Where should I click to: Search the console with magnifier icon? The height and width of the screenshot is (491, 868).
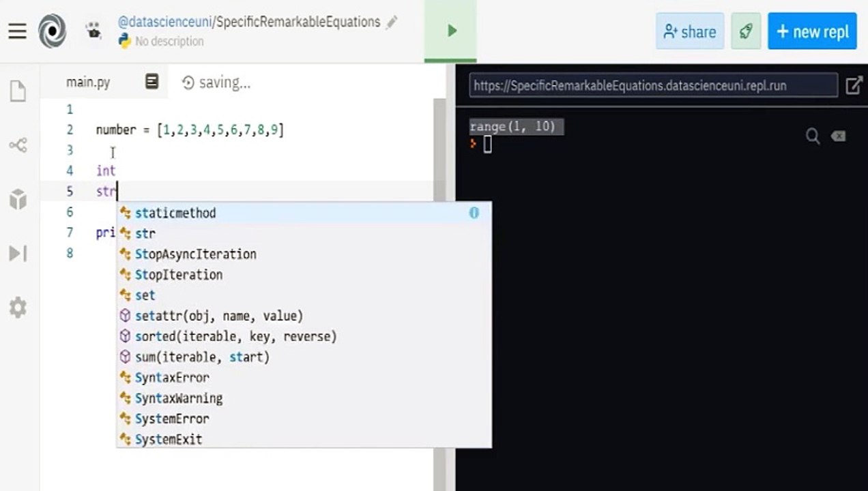pyautogui.click(x=812, y=136)
